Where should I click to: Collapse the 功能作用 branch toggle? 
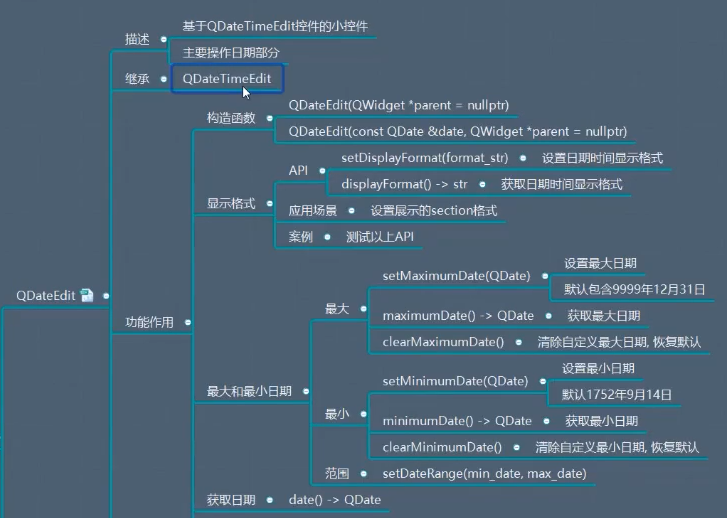188,322
